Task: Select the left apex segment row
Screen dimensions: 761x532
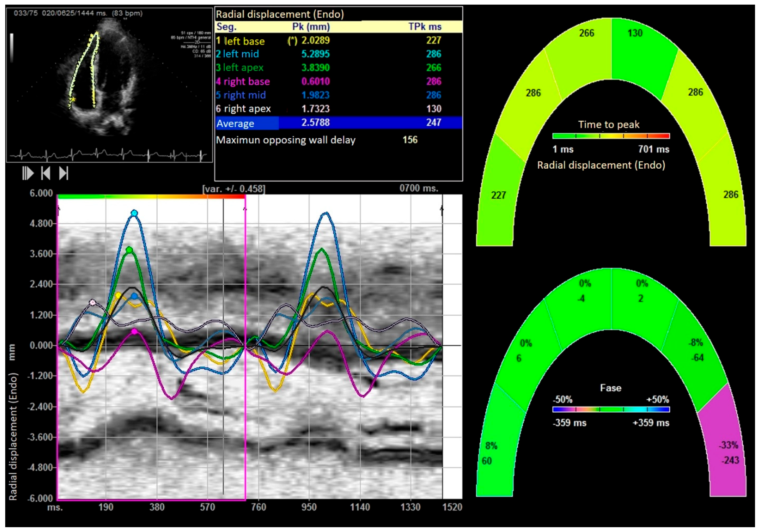Action: (x=243, y=68)
